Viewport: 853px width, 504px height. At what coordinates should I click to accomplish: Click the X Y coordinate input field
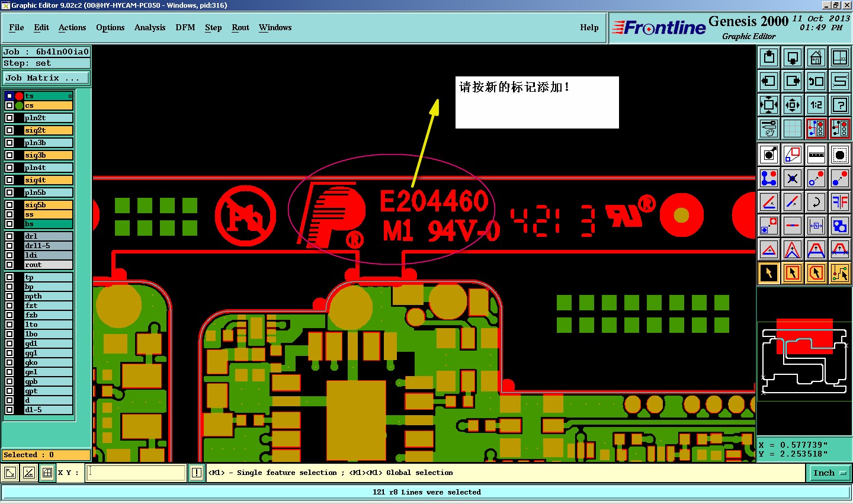point(136,473)
